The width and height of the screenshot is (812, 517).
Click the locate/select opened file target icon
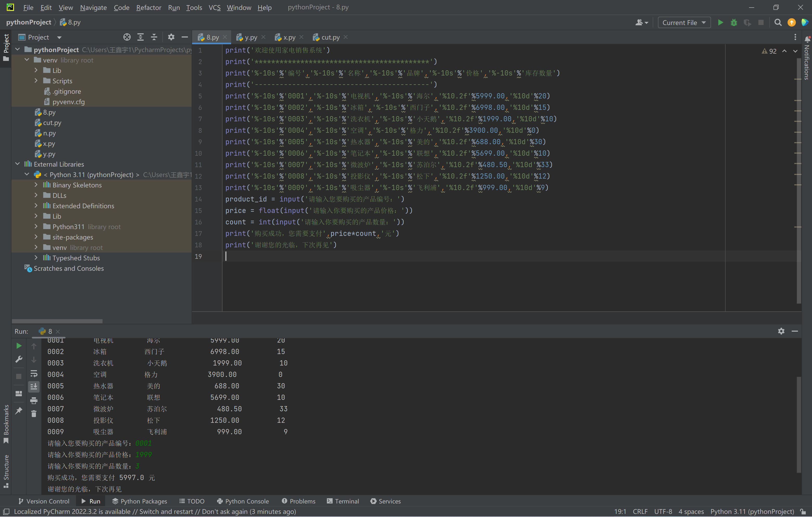(x=127, y=37)
